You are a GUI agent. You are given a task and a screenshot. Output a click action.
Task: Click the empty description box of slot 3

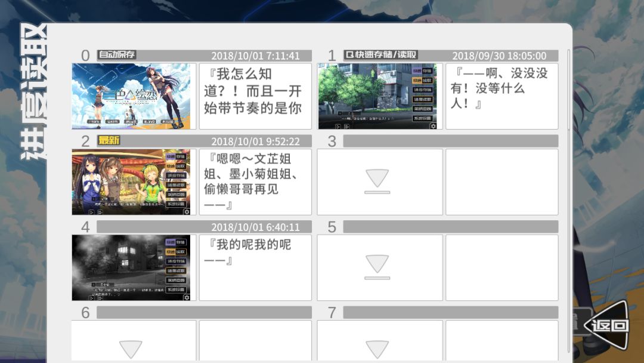tap(502, 182)
